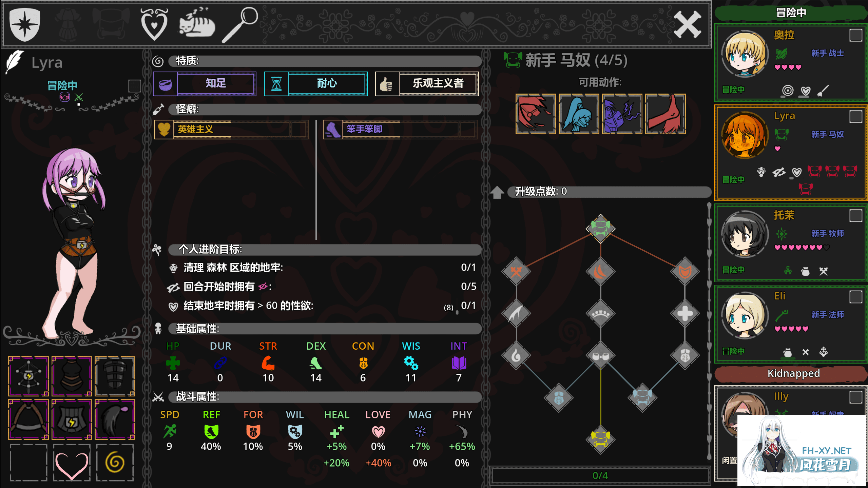868x488 pixels.
Task: Expand the 个人进阶目标 section header
Action: (325, 249)
